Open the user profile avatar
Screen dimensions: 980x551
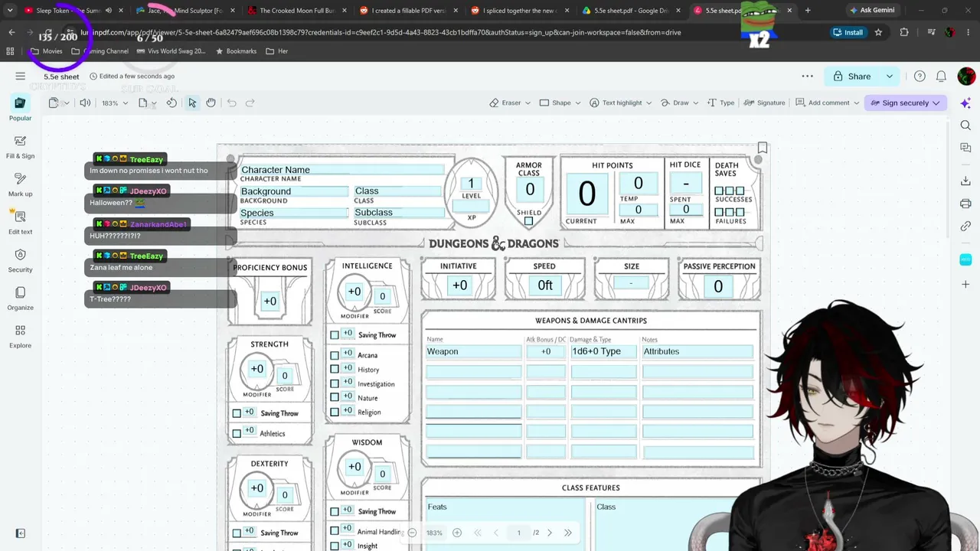click(x=966, y=77)
